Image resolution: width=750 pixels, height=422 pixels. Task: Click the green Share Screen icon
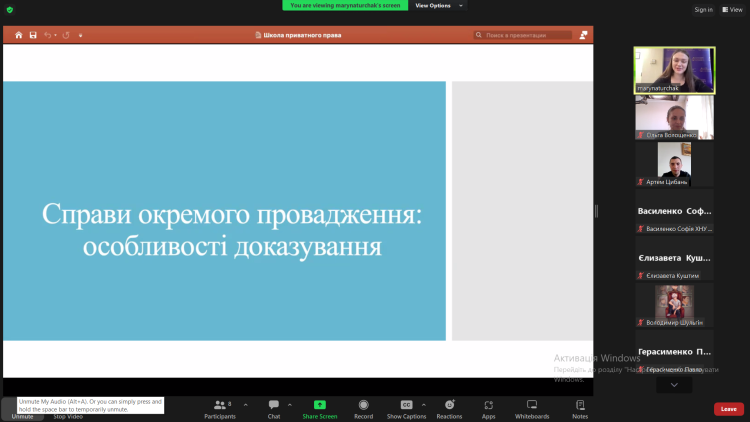pos(319,405)
